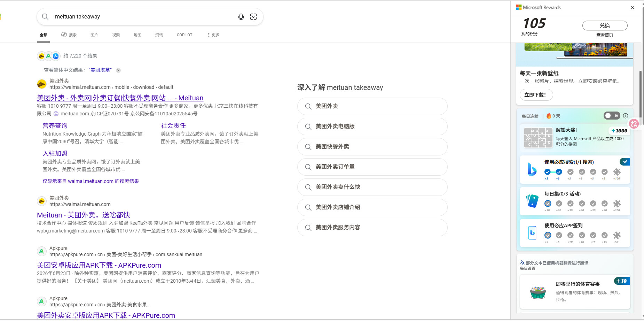Click the +1000 points badge in 解锁大奖

pos(619,131)
